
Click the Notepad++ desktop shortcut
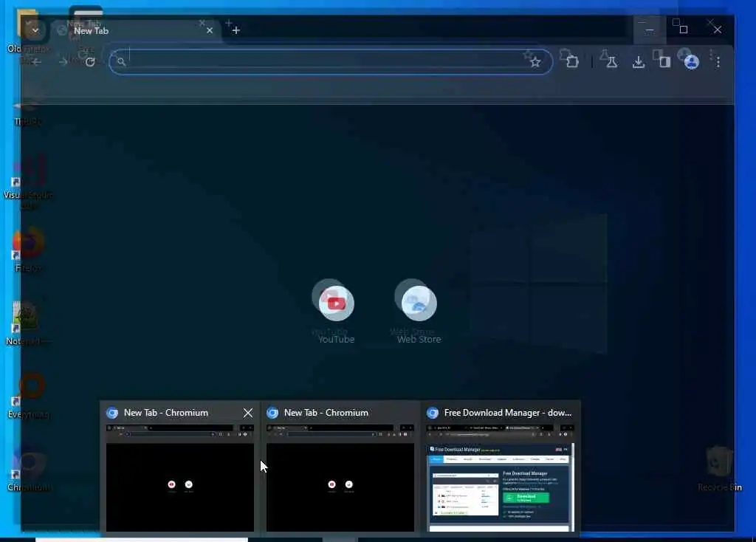28,323
